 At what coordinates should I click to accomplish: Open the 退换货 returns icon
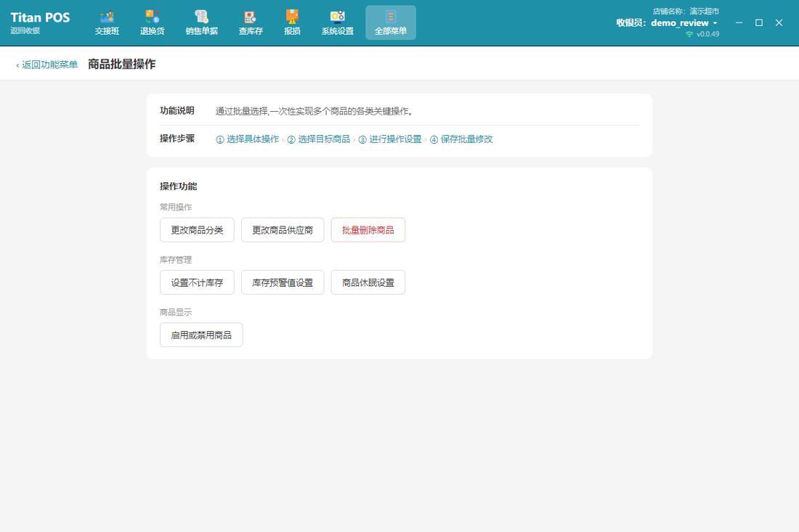(x=152, y=23)
